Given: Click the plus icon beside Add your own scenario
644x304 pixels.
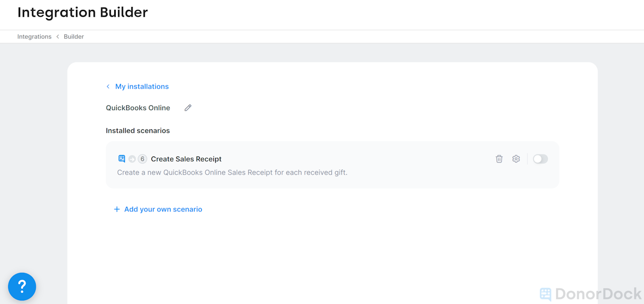Looking at the screenshot, I should 116,209.
